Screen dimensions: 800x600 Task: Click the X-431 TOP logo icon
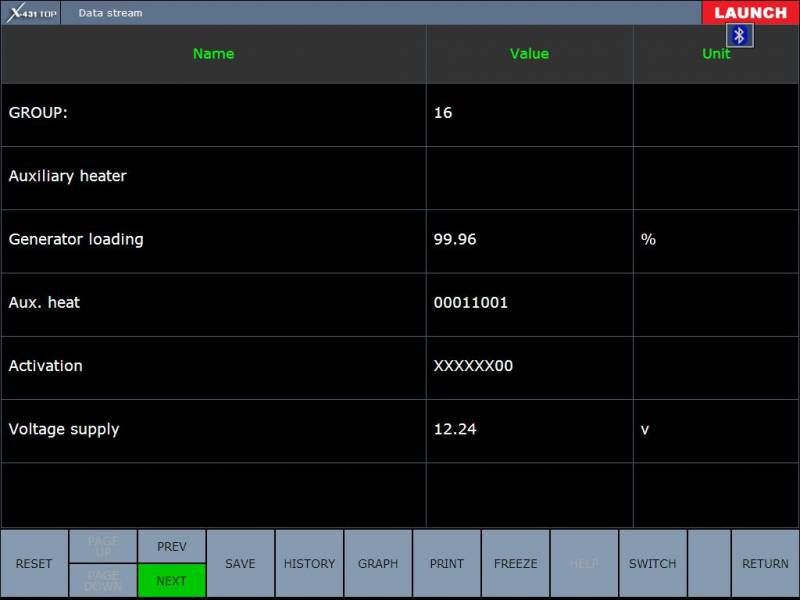31,13
